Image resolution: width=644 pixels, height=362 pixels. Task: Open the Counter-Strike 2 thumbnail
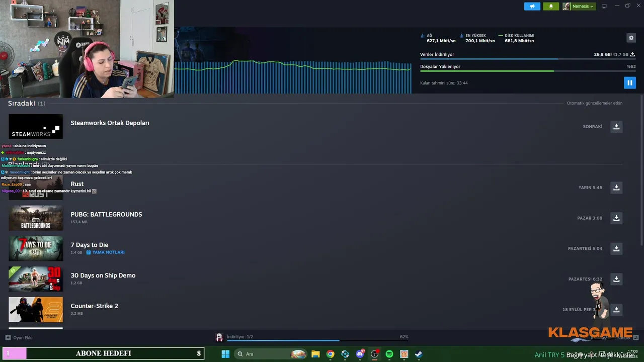(x=36, y=309)
